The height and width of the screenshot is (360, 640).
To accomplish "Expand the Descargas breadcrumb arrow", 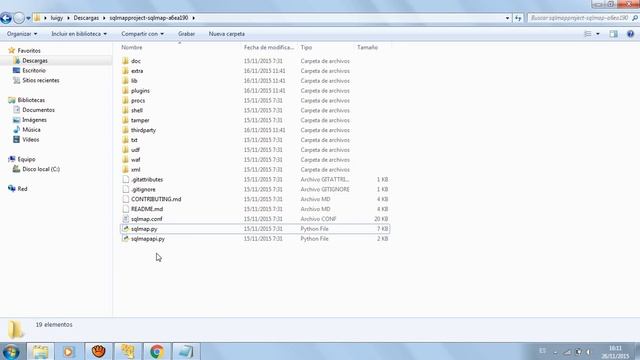I will click(104, 18).
